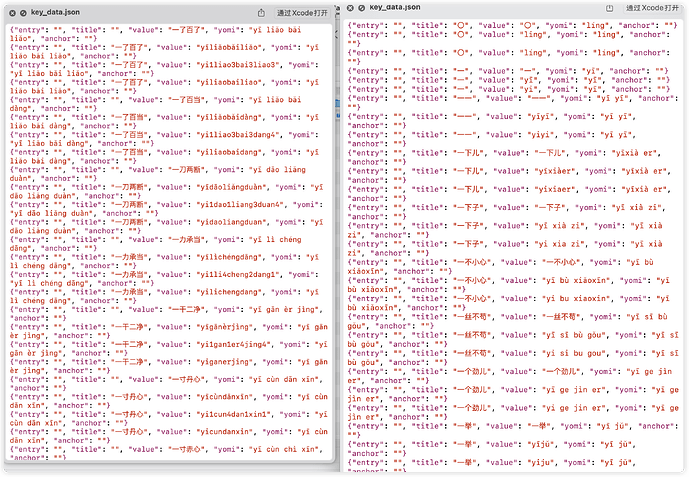Expand right preview window to full screen
Viewport: 689px width, 477px height.
(361, 7)
